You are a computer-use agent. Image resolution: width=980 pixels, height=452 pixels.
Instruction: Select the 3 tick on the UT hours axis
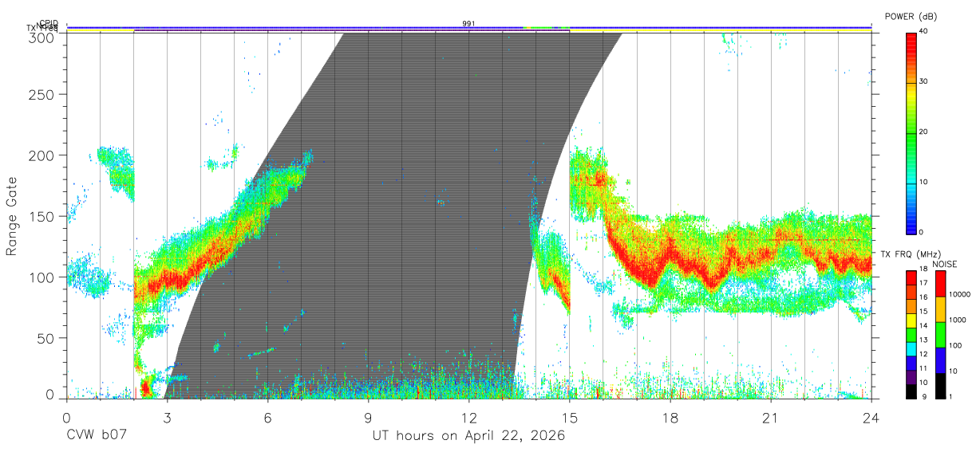click(x=167, y=417)
